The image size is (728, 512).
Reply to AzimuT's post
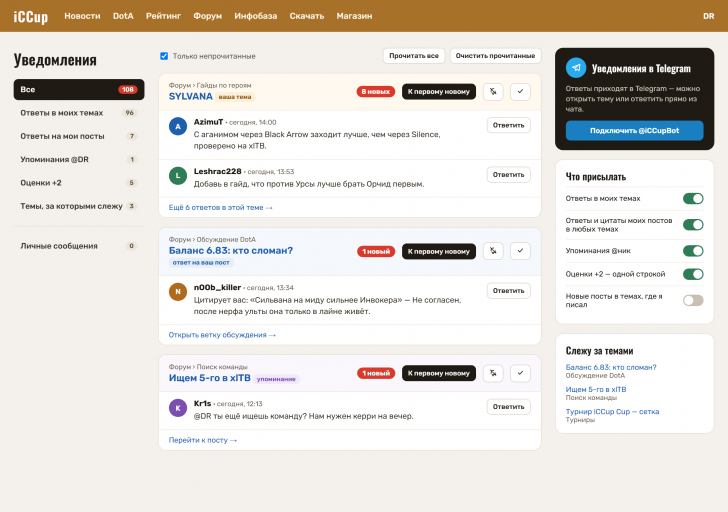point(508,125)
